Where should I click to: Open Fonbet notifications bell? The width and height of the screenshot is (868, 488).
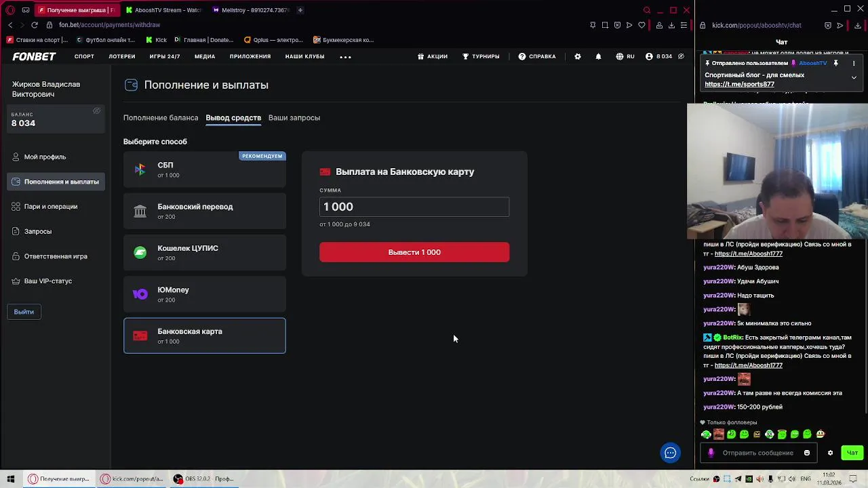coord(598,57)
